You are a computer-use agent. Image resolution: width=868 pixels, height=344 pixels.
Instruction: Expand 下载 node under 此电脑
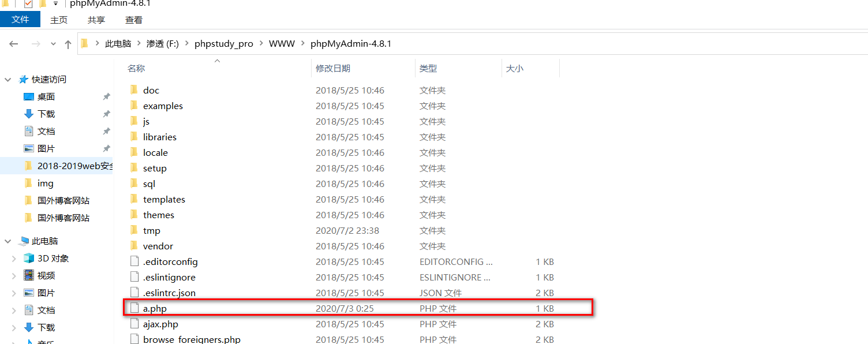pyautogui.click(x=14, y=328)
